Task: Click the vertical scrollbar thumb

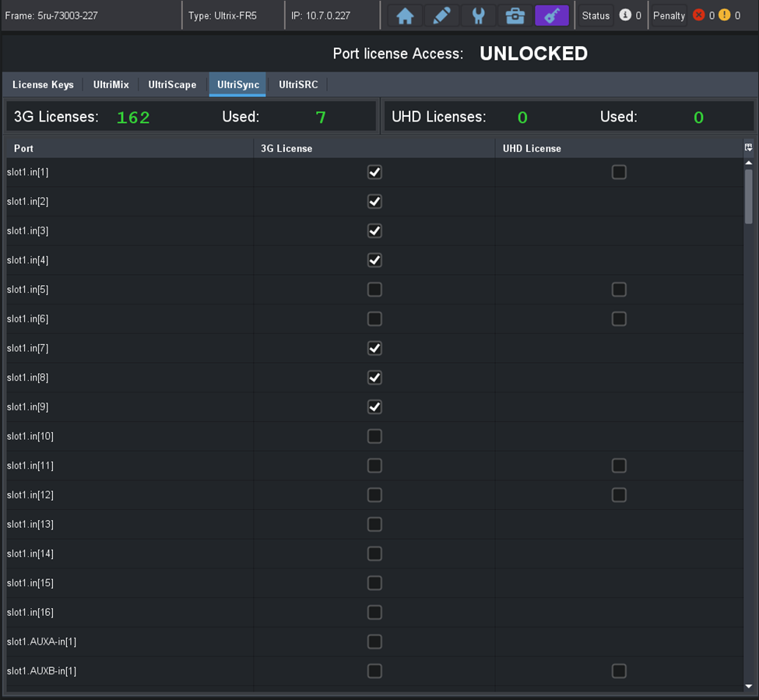Action: pos(748,196)
